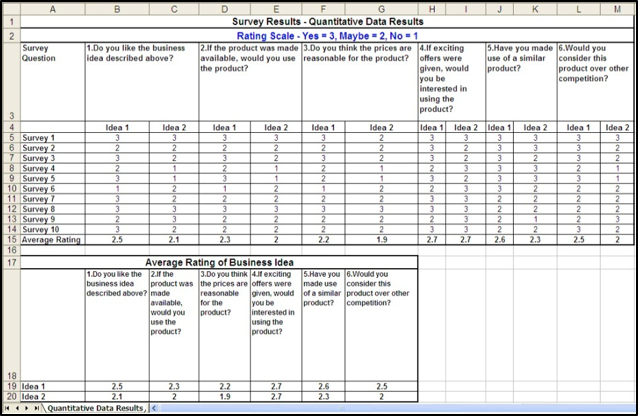Click the horizontal scrollbar track
This screenshot has width=638, height=416.
pyautogui.click(x=397, y=408)
